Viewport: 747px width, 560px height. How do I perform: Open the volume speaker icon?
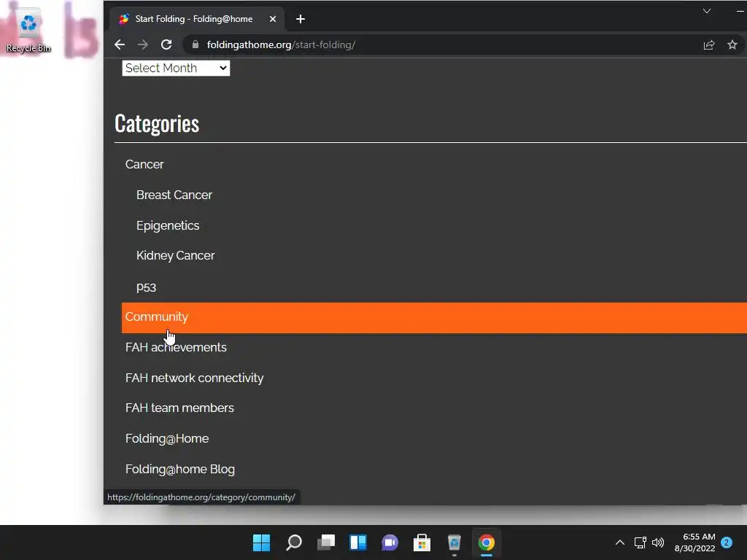(658, 542)
